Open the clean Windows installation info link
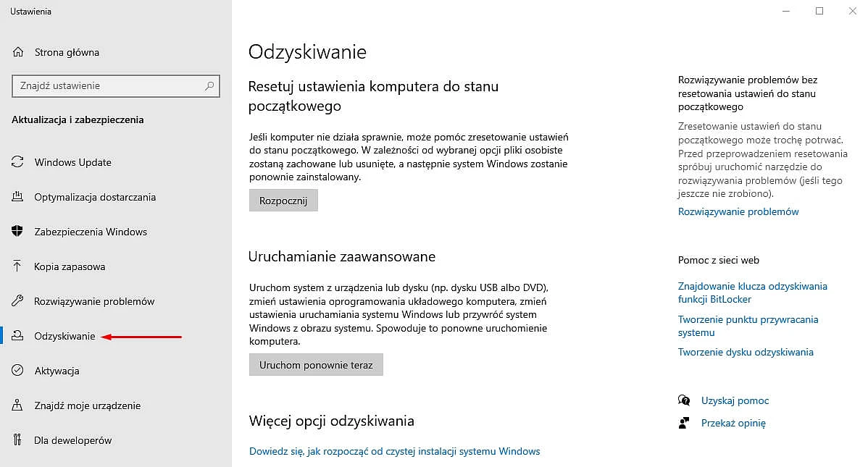868x467 pixels. pos(395,451)
